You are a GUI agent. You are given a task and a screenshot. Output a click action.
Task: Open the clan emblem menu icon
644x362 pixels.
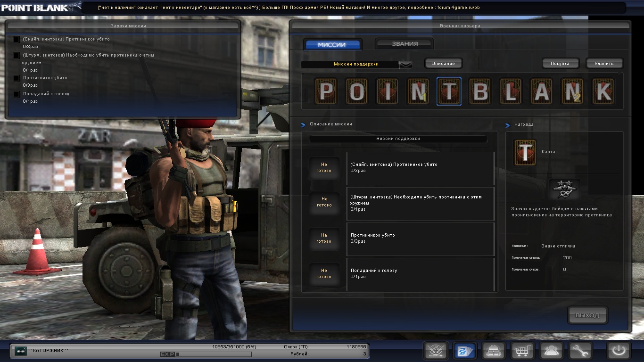436,351
